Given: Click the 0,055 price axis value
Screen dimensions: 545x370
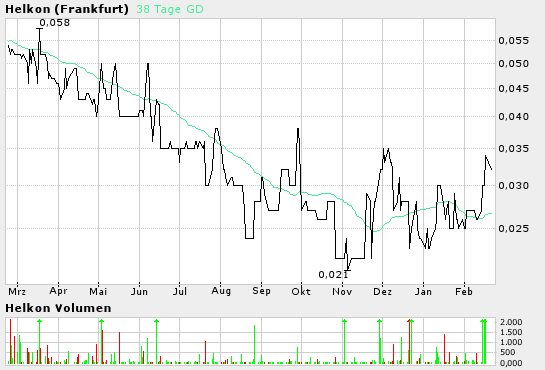Looking at the screenshot, I should (x=513, y=41).
